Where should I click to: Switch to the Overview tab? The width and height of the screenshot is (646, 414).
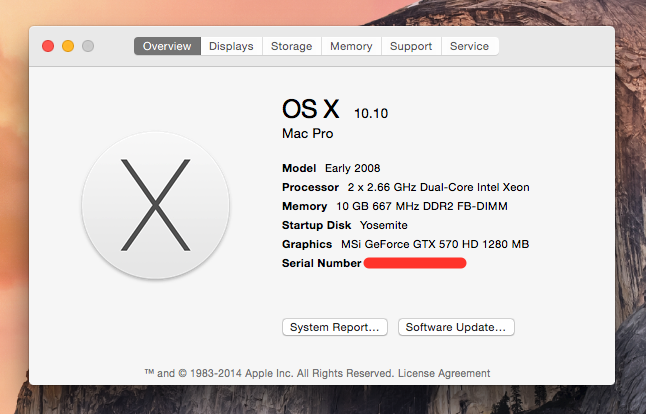167,46
